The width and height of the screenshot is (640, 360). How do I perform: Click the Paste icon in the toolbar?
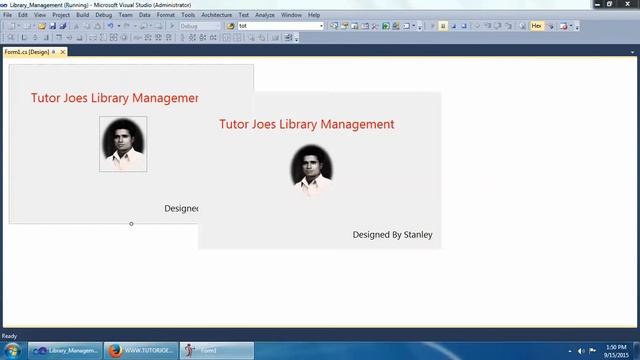(x=98, y=26)
